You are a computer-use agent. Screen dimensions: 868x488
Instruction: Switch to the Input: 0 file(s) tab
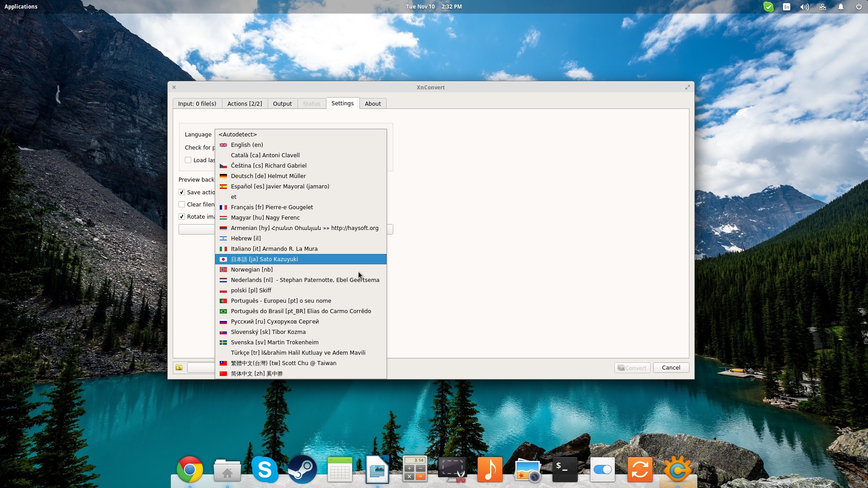point(197,103)
